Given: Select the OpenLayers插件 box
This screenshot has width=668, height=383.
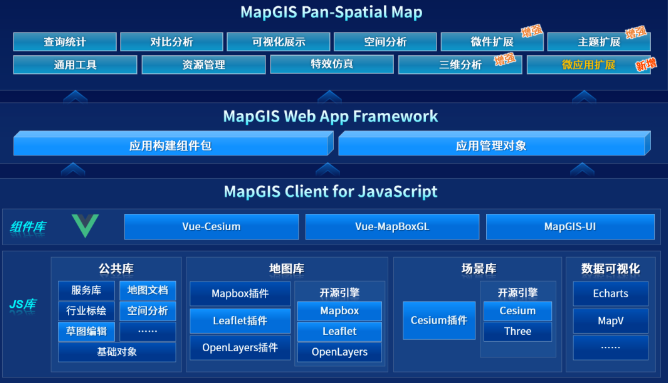Looking at the screenshot, I should click(x=240, y=348).
